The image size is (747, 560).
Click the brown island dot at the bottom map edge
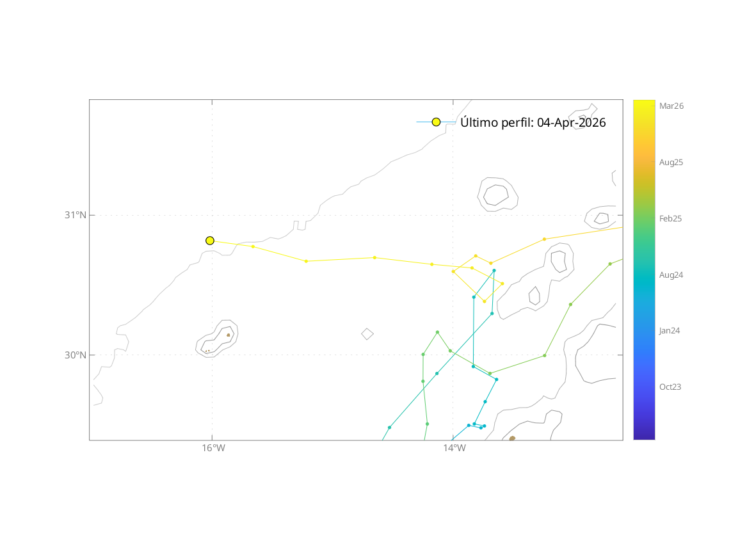click(512, 438)
